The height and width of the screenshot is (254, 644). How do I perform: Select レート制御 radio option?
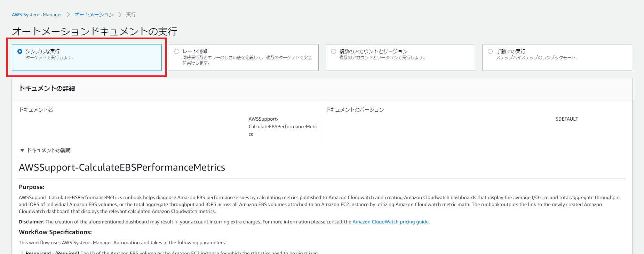tap(177, 51)
